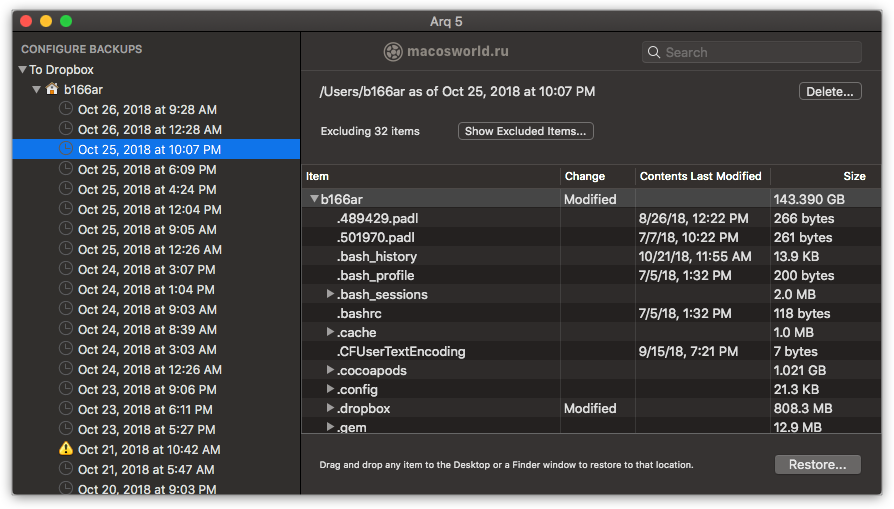Collapse the b166ar folder in sidebar
This screenshot has width=894, height=509.
click(36, 89)
